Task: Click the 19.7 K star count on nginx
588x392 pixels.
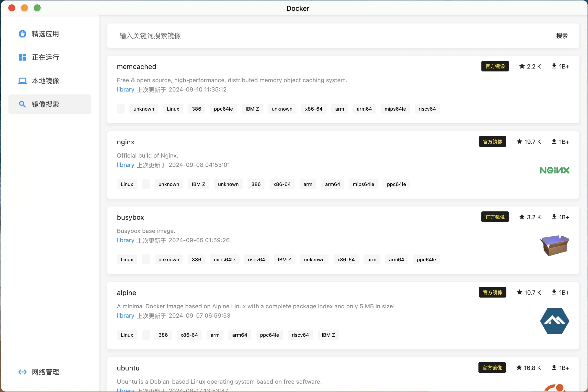Action: click(532, 142)
